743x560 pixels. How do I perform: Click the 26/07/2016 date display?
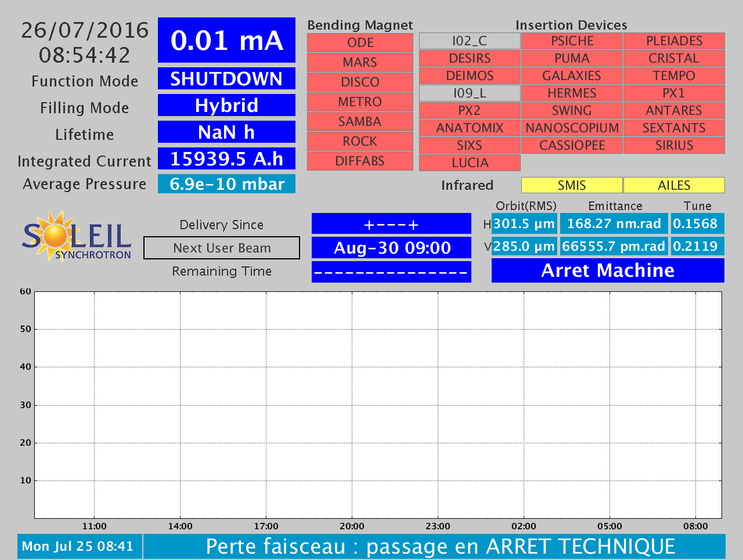point(85,30)
